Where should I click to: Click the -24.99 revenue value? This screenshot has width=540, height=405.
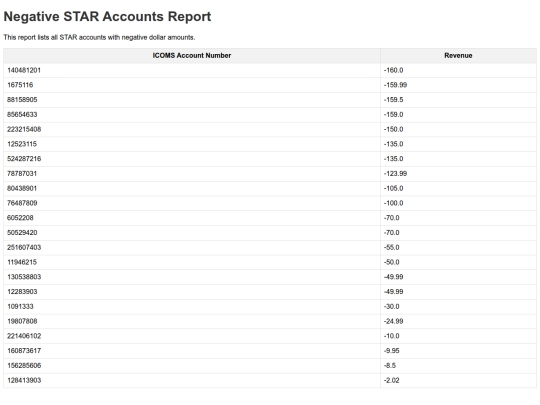(x=393, y=321)
